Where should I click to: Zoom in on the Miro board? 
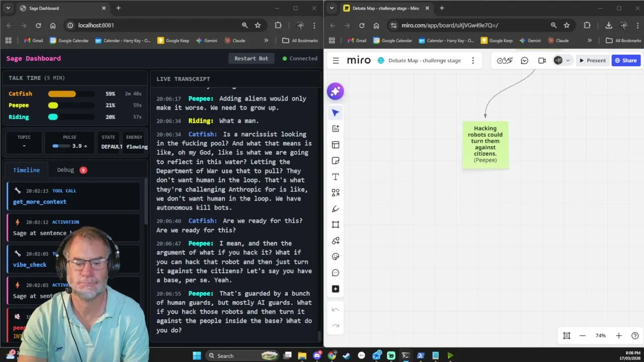pyautogui.click(x=619, y=336)
